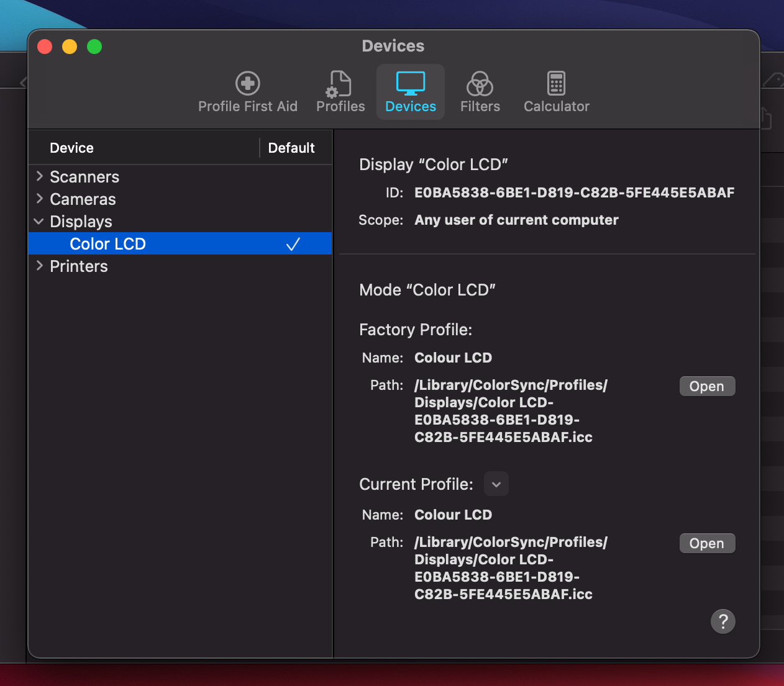Expand the Printers group
Image resolution: width=784 pixels, height=686 pixels.
click(x=39, y=266)
